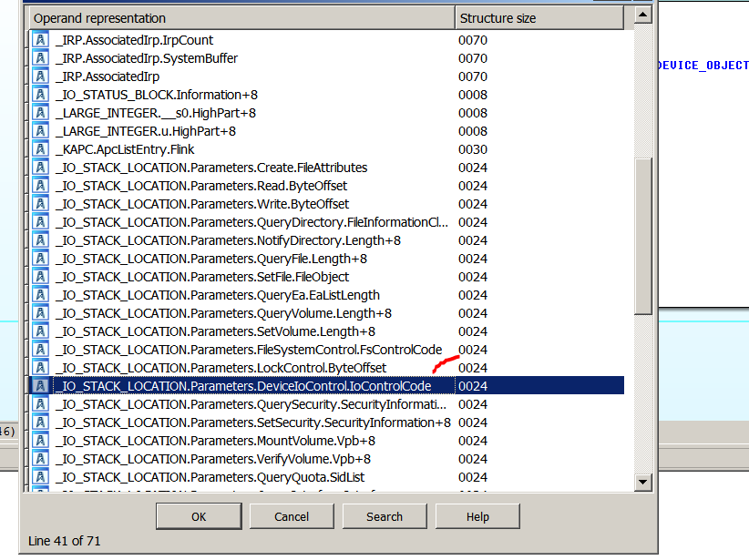Click the Help button
749x560 pixels.
477,516
